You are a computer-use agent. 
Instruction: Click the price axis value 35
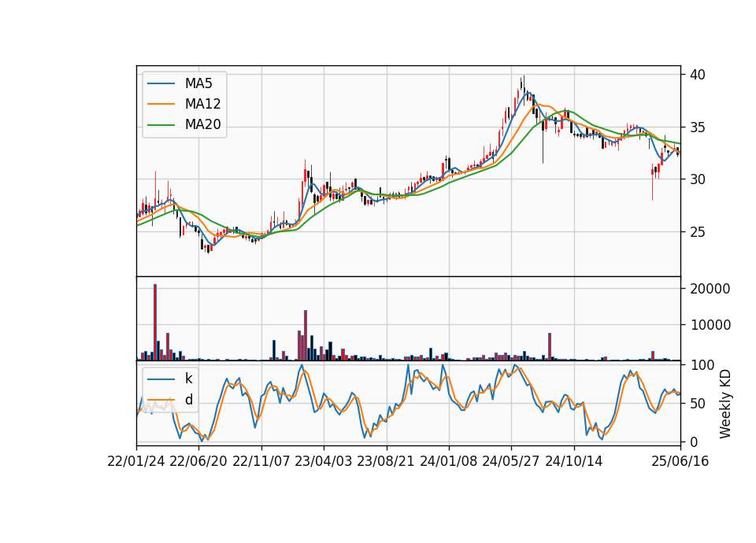pyautogui.click(x=697, y=127)
